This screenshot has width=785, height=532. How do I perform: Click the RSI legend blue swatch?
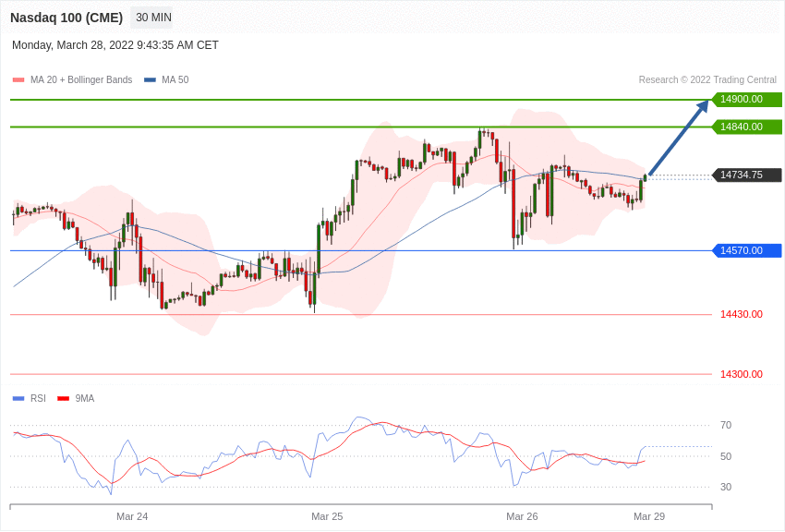coord(18,398)
